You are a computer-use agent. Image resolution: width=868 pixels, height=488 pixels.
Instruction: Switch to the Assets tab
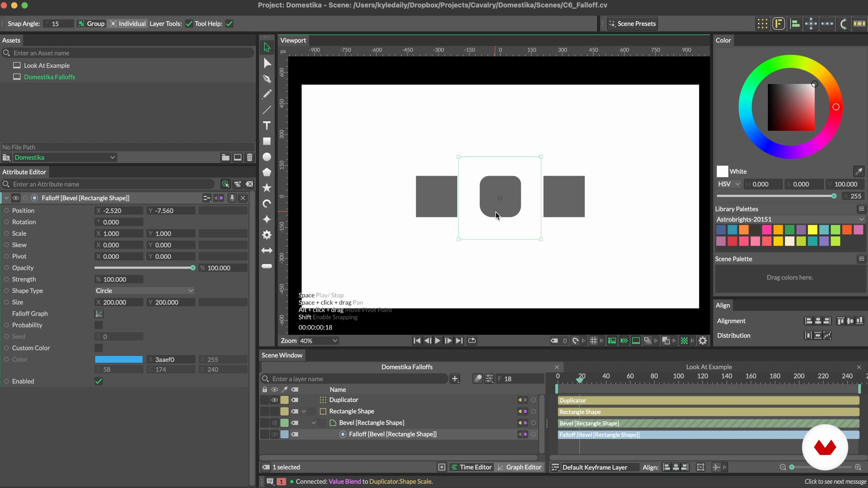[x=11, y=40]
